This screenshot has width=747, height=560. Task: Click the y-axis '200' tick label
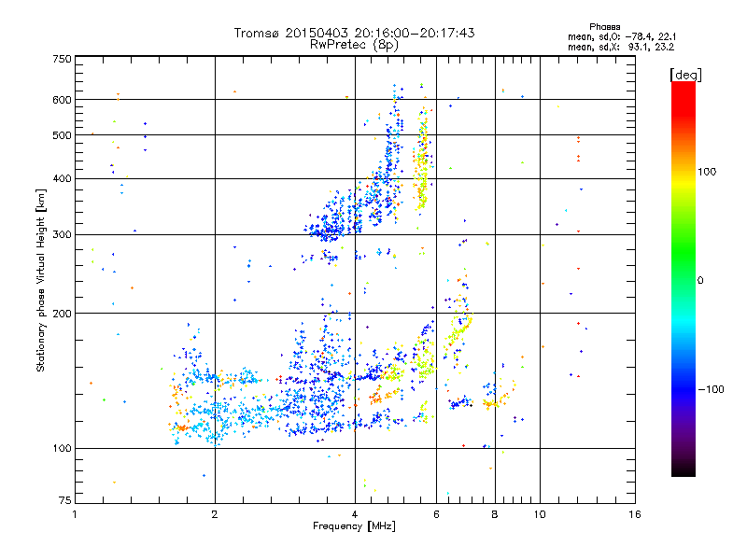click(62, 314)
